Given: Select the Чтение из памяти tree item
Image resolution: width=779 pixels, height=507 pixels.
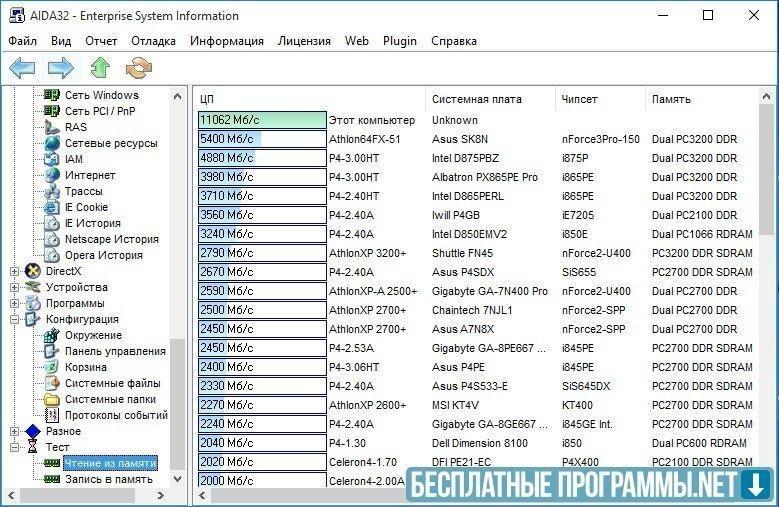Looking at the screenshot, I should point(110,463).
